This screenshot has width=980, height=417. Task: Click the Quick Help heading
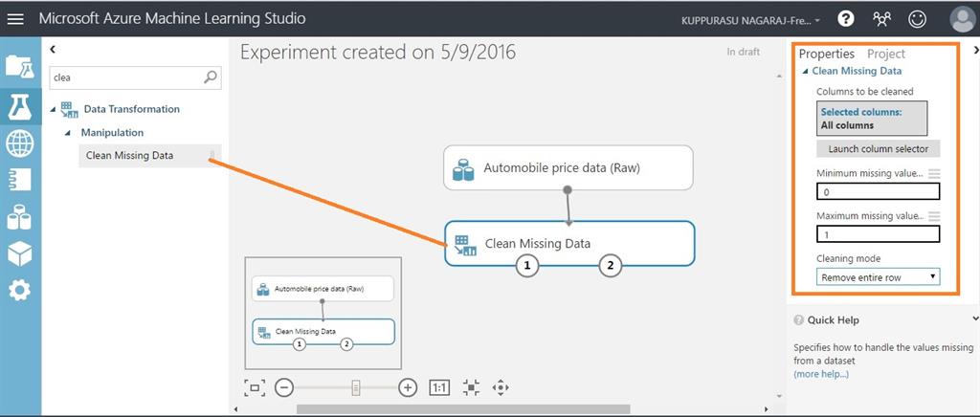833,319
